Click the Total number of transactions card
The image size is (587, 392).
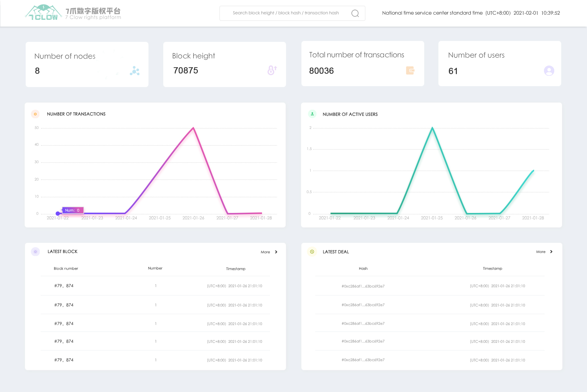pyautogui.click(x=363, y=64)
